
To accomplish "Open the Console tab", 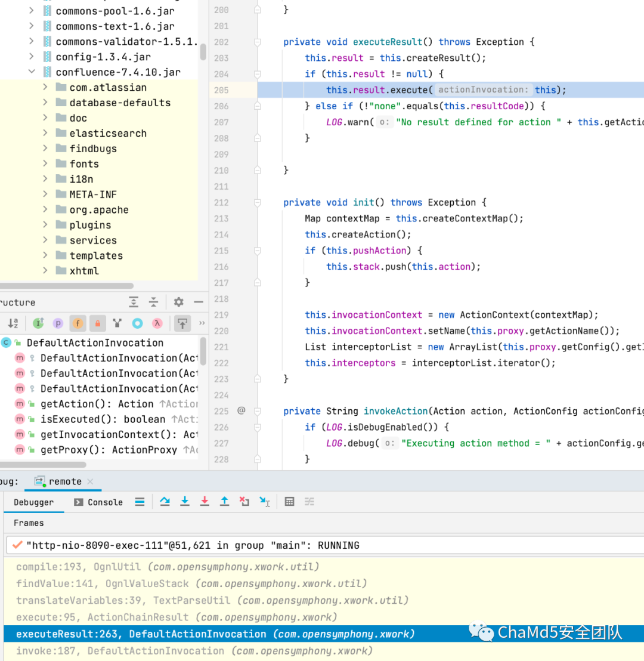I will pos(98,502).
